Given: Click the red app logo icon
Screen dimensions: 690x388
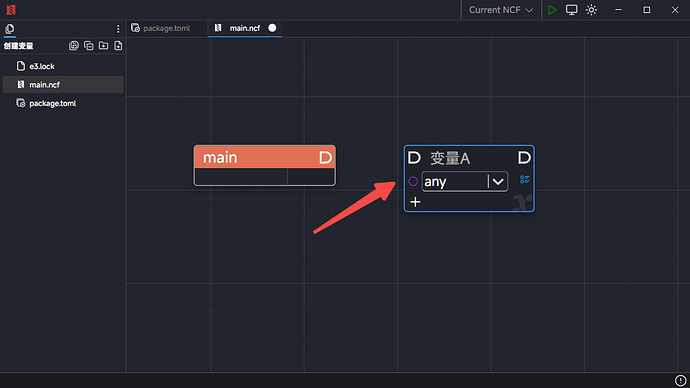Looking at the screenshot, I should coord(11,10).
